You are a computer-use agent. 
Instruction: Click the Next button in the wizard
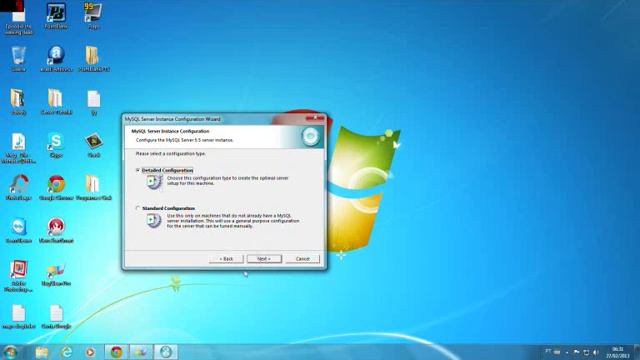click(264, 259)
